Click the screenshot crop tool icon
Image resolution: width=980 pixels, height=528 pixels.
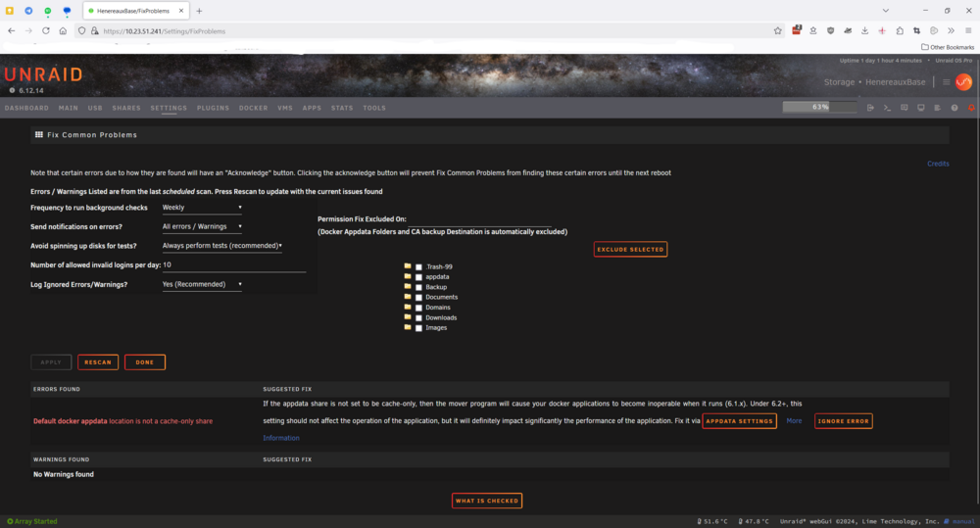pyautogui.click(x=916, y=30)
